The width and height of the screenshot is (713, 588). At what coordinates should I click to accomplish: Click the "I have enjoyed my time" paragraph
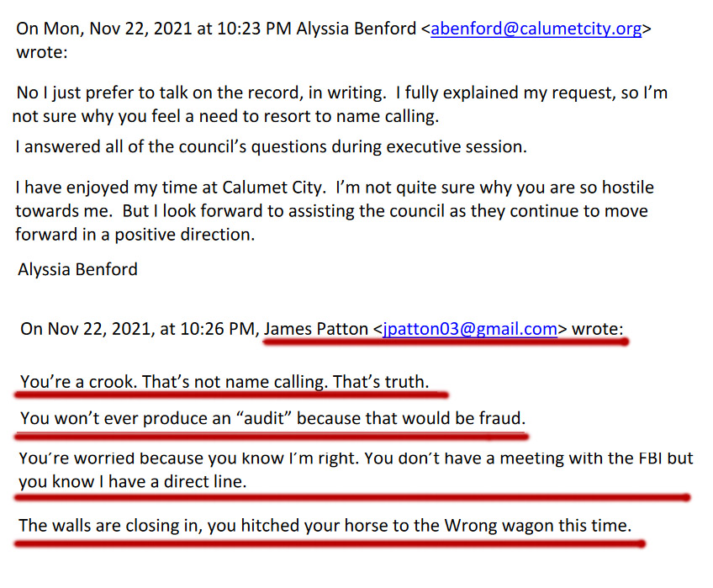(335, 210)
